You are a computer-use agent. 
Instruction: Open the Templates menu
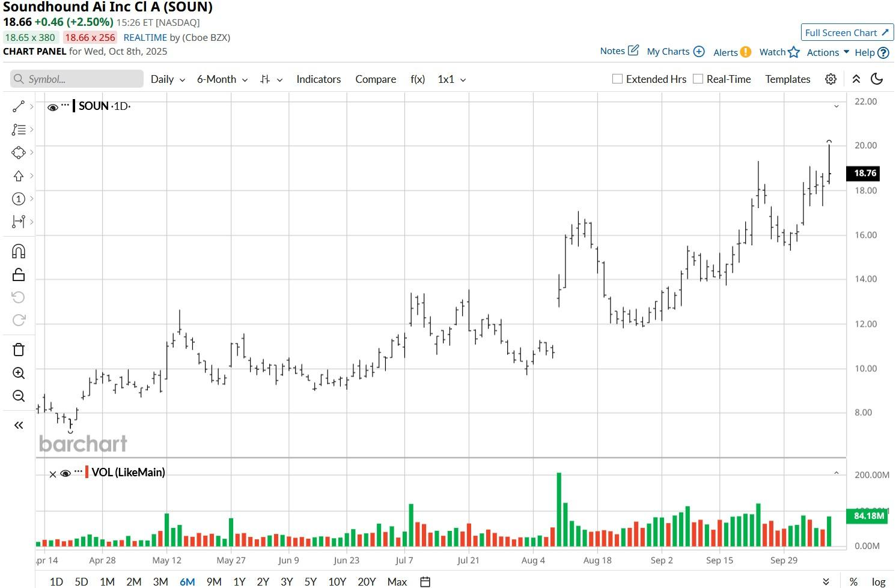[x=788, y=79]
